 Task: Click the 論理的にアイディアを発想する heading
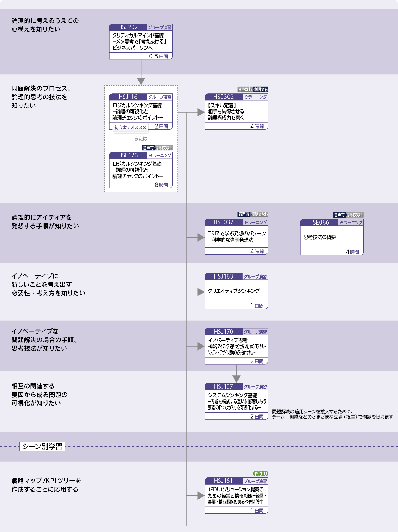point(45,222)
